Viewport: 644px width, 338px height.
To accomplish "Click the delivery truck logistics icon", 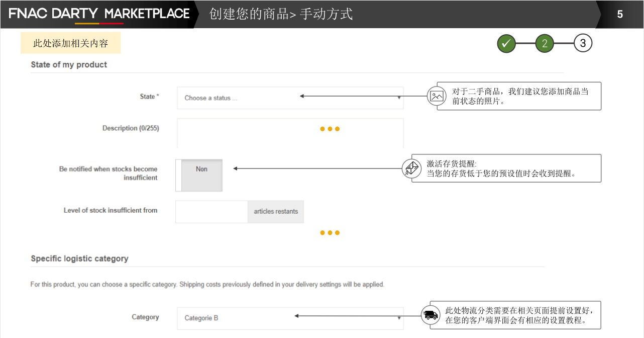I will coord(430,315).
